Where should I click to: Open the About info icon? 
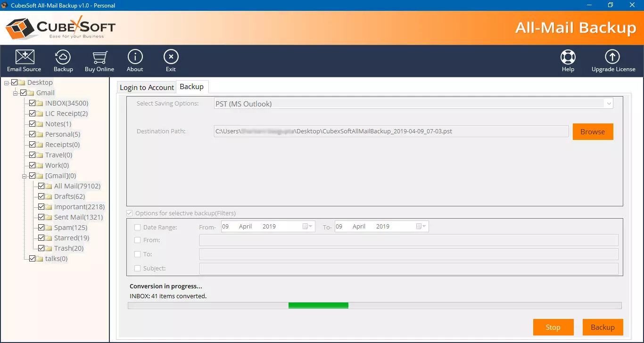(135, 57)
